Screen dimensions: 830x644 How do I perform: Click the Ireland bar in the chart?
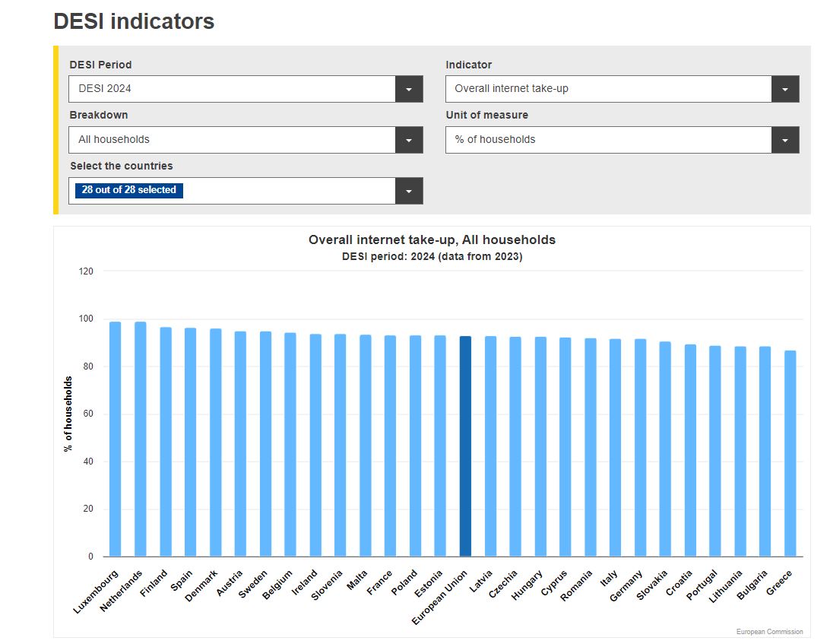(x=315, y=446)
